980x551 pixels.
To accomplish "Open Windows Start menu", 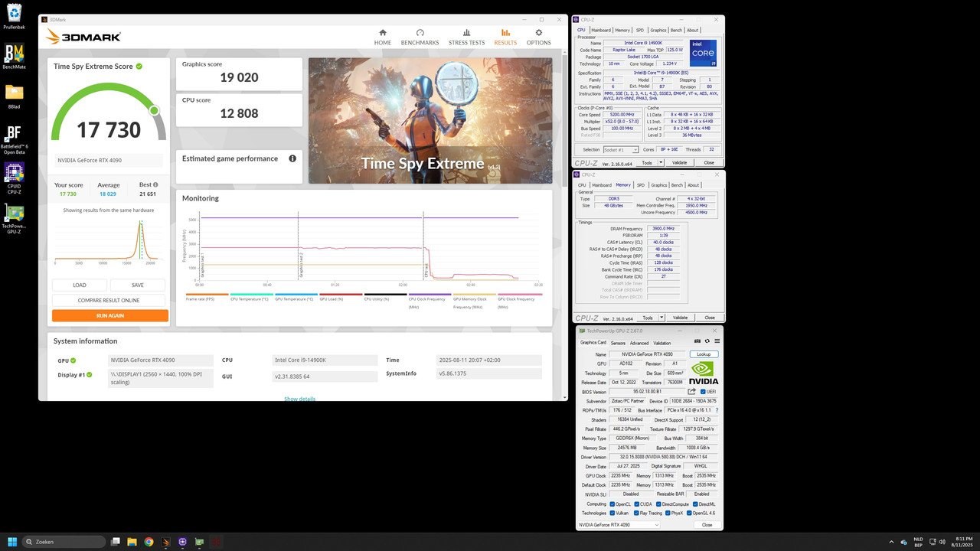I will [13, 542].
